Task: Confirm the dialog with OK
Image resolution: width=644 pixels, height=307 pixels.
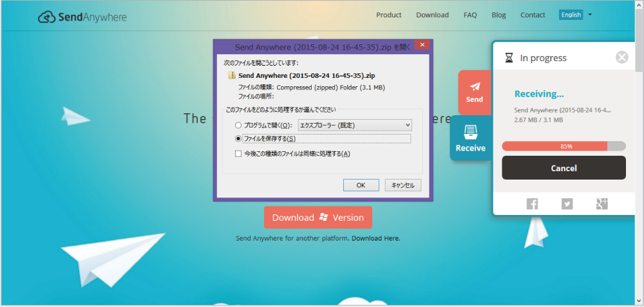Action: pyautogui.click(x=361, y=185)
